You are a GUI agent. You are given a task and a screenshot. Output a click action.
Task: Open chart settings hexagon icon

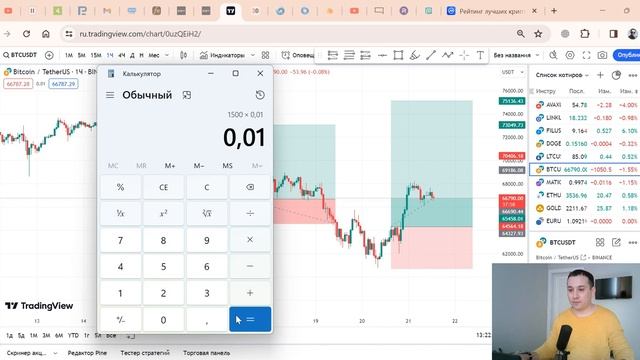(x=570, y=55)
